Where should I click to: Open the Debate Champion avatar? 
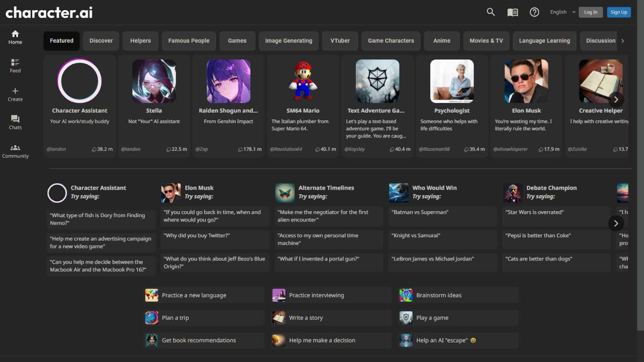513,193
